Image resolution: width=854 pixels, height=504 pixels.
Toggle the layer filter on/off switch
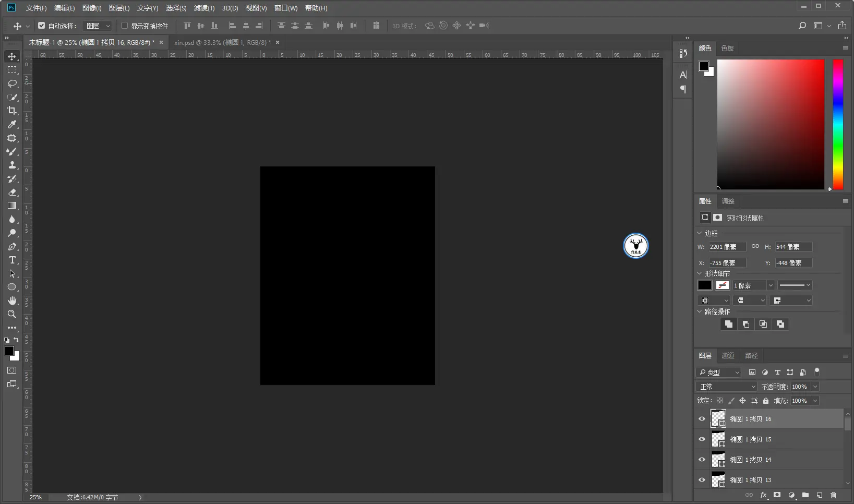817,371
